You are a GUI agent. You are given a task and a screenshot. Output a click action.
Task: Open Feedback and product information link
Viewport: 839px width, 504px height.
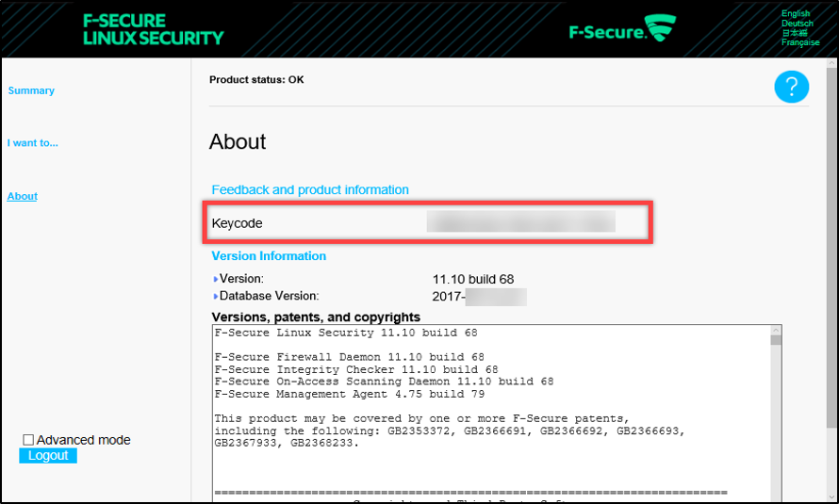point(310,189)
